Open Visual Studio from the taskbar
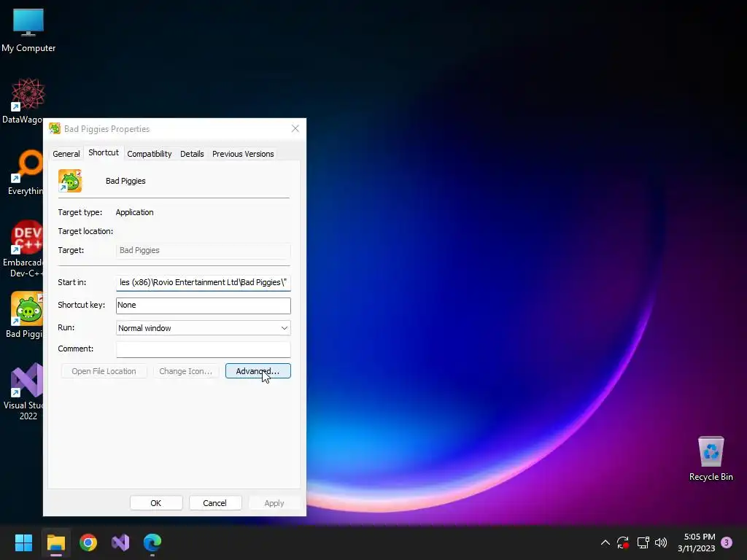The image size is (747, 560). coord(120,542)
